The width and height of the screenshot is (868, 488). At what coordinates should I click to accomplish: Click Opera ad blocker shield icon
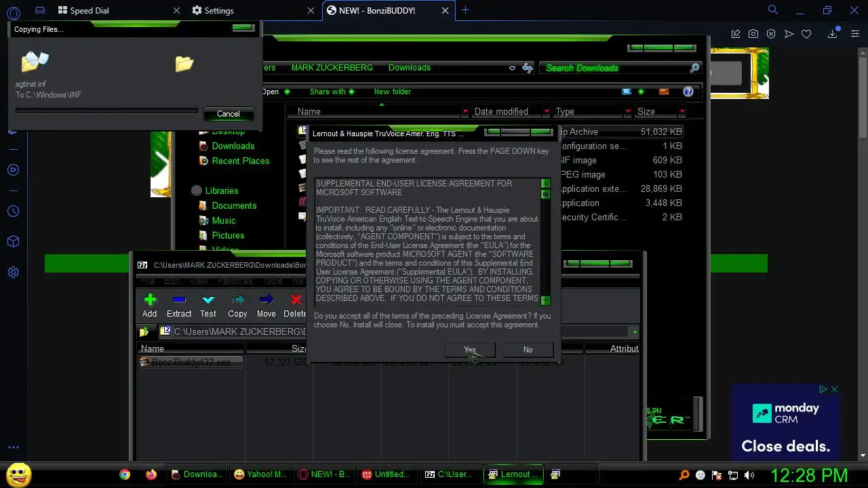[771, 34]
